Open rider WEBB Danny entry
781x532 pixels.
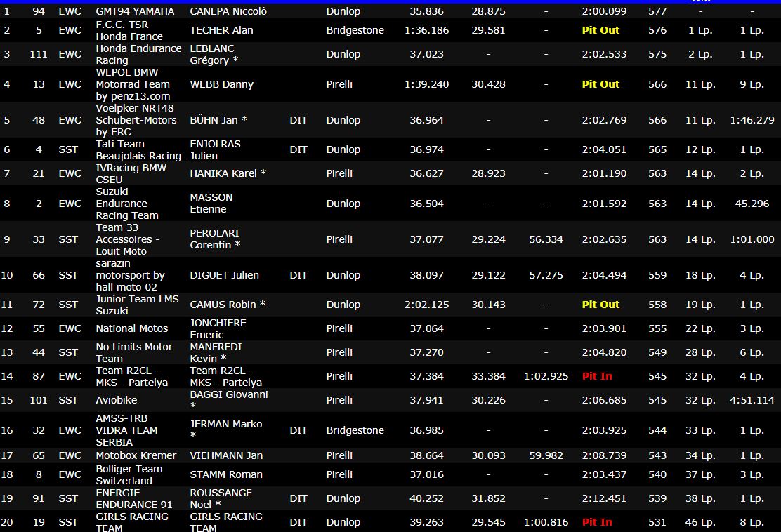pos(221,84)
